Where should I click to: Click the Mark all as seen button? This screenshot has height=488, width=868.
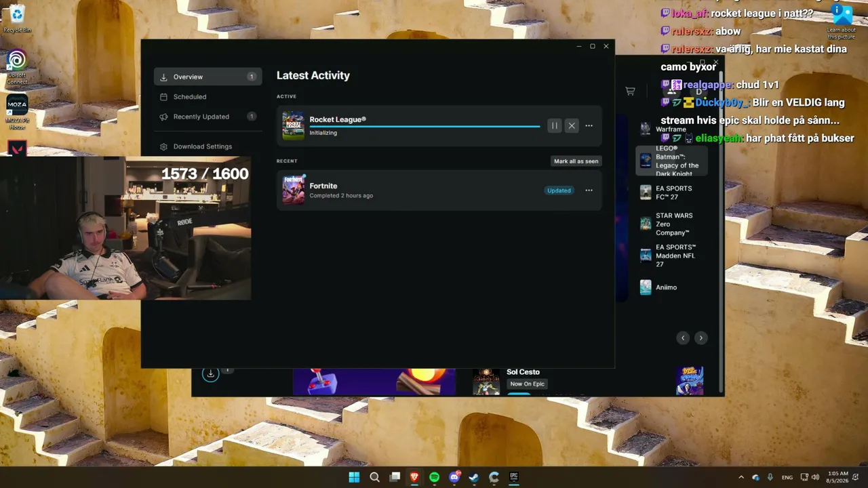click(576, 161)
